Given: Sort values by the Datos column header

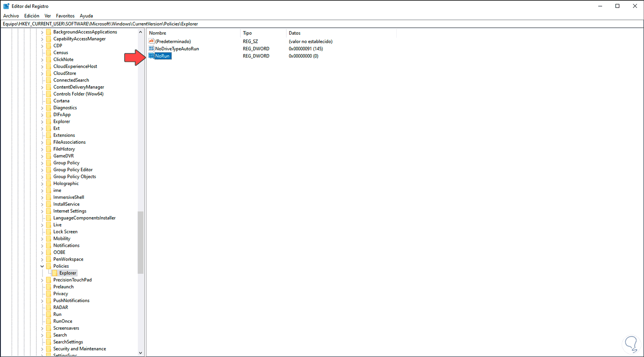Looking at the screenshot, I should (341, 33).
